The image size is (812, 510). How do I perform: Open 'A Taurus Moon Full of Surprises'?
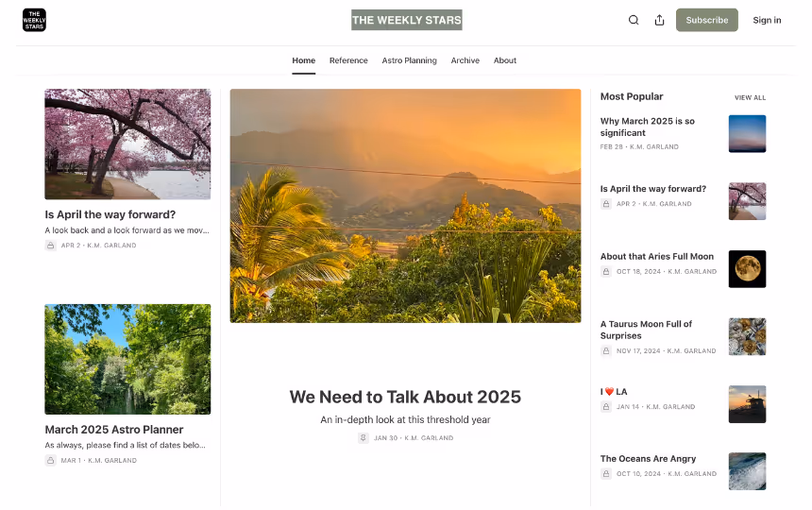pos(646,330)
